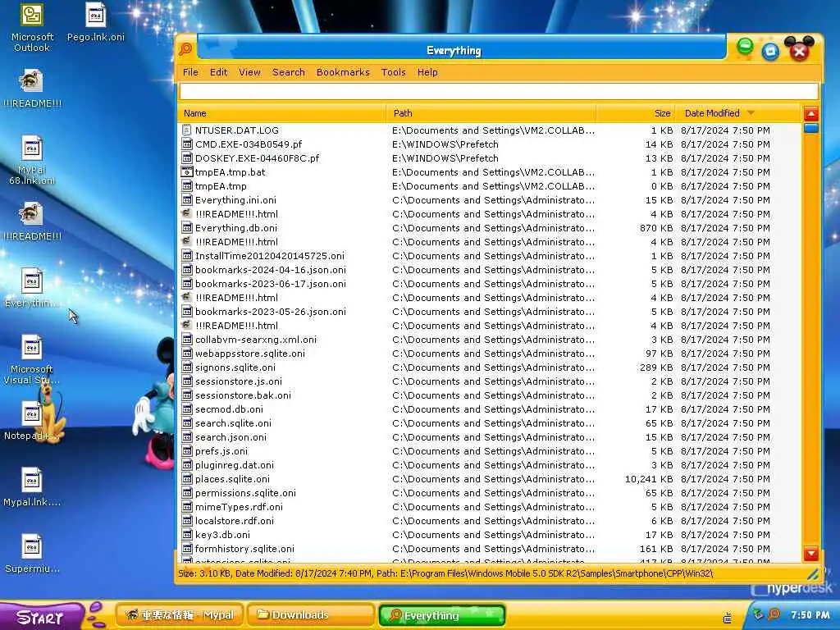Open the Edit menu
Image resolution: width=840 pixels, height=630 pixels.
coord(218,72)
